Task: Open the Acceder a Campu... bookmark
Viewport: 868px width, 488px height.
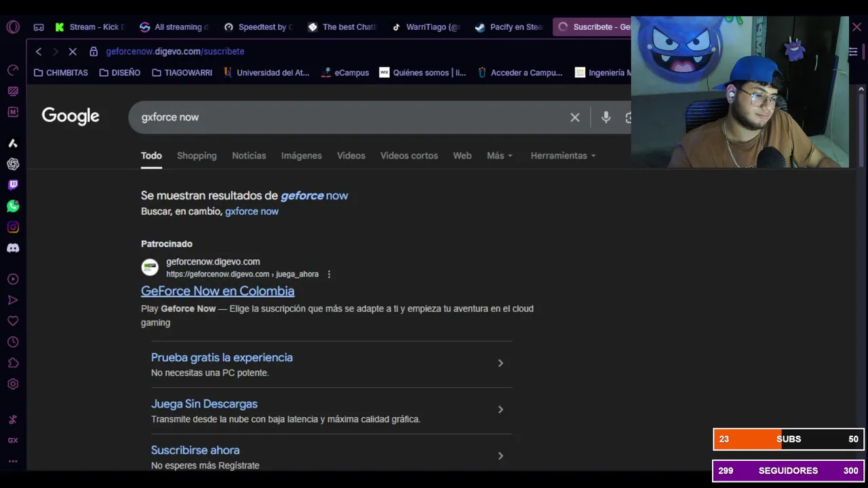Action: 520,73
